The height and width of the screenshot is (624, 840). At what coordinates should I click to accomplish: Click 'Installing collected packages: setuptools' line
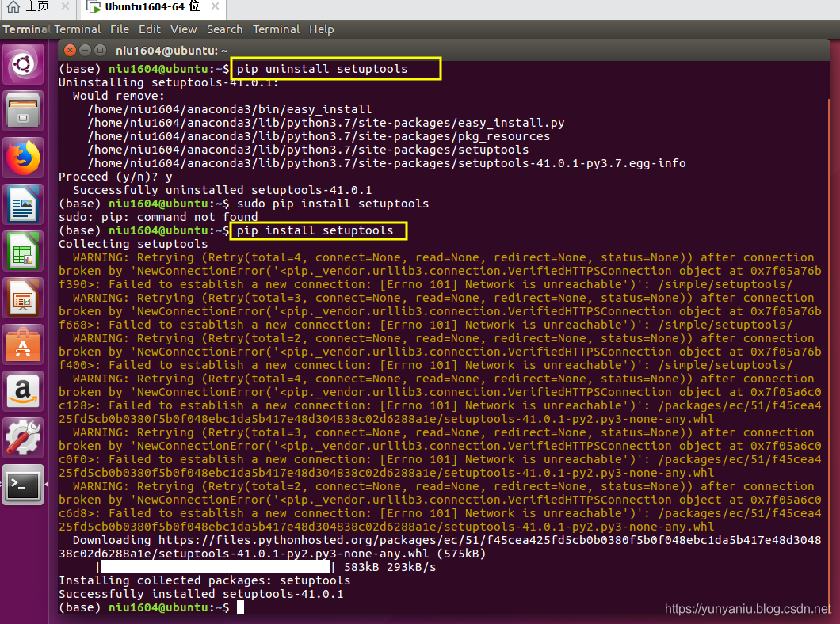204,580
